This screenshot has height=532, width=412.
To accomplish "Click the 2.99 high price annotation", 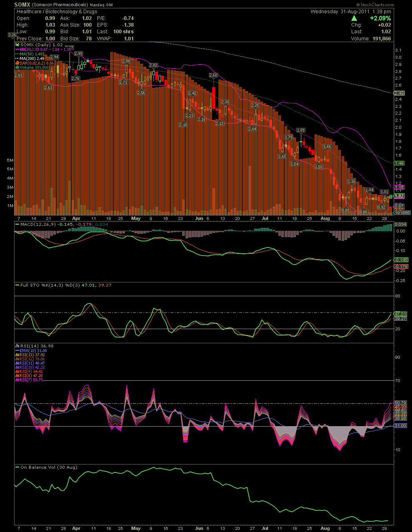I will pyautogui.click(x=78, y=54).
